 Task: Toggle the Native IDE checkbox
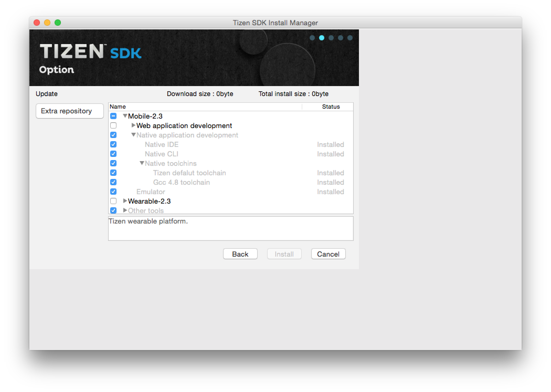(113, 144)
